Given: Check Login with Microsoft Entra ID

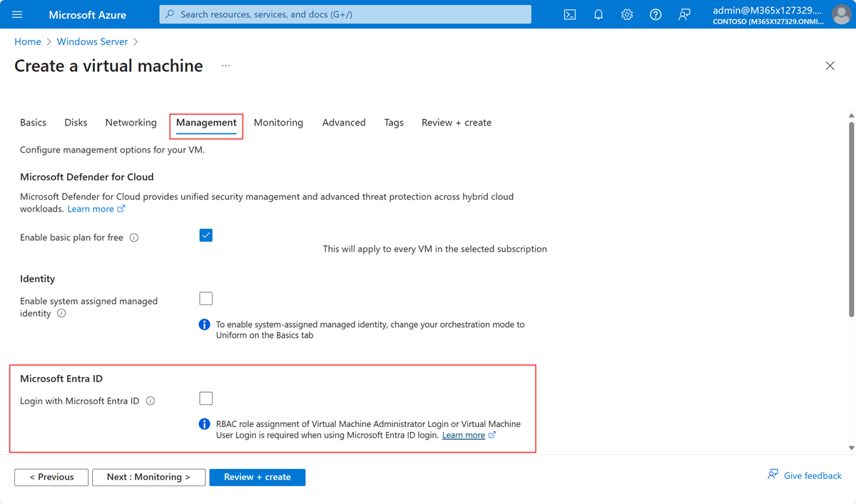Looking at the screenshot, I should pyautogui.click(x=205, y=398).
